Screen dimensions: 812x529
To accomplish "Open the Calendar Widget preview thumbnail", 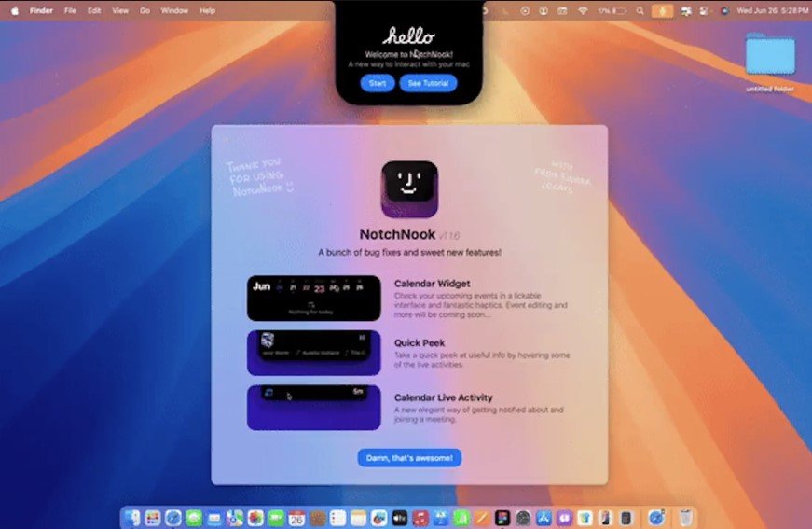I will point(314,298).
